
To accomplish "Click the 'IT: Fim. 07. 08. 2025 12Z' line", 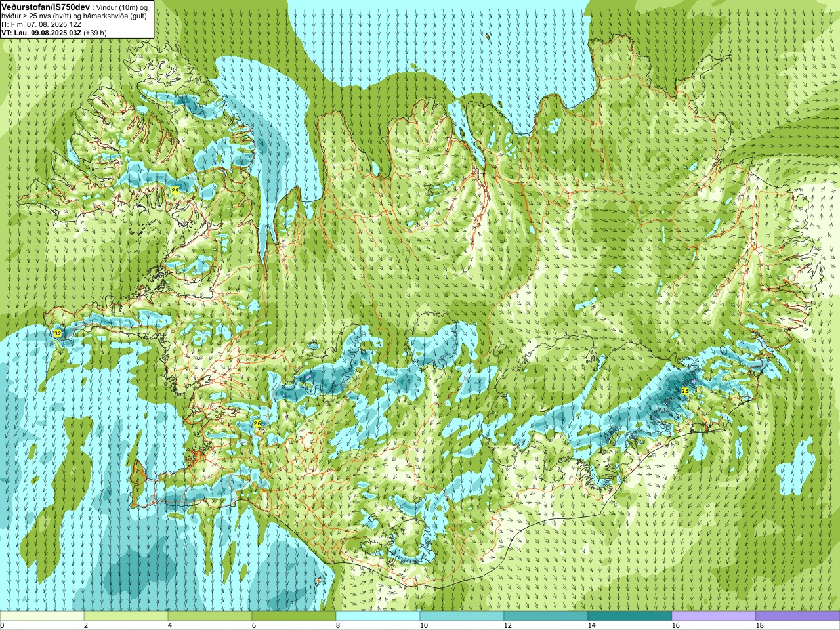I will click(x=41, y=24).
